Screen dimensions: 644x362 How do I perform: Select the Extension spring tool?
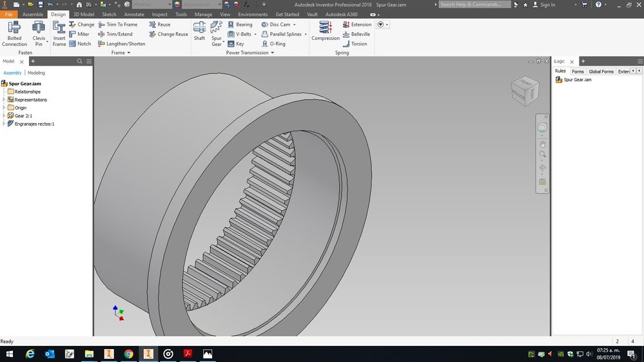[x=357, y=24]
